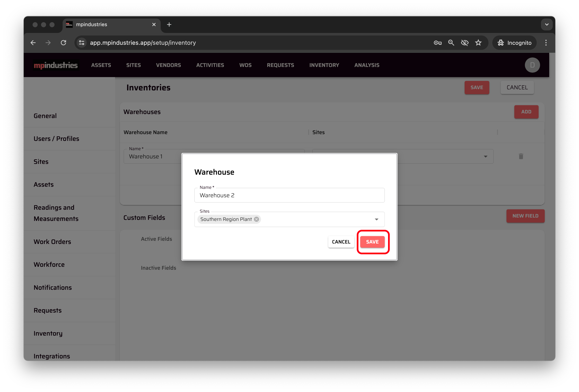579x392 pixels.
Task: Delete Warehouse 1 trash icon
Action: pos(521,156)
